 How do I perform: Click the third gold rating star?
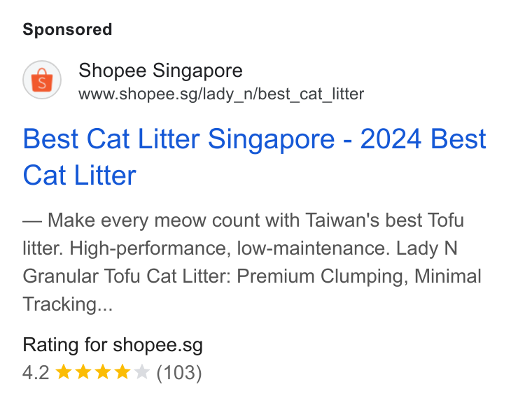pos(103,372)
